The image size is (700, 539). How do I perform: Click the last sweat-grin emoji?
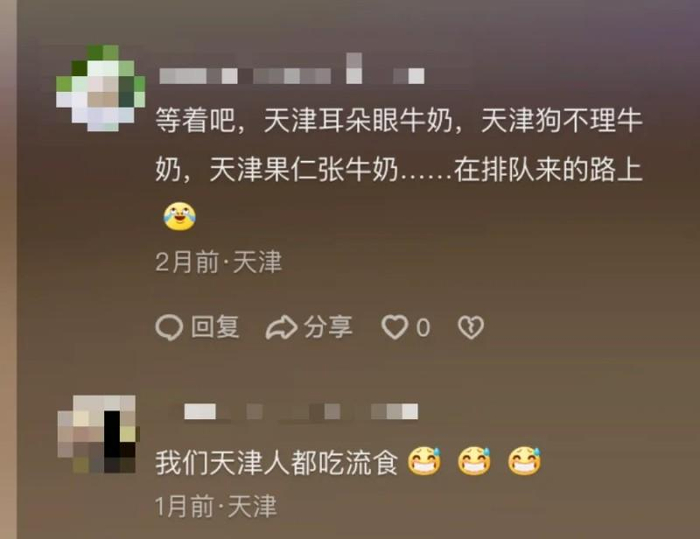coord(524,460)
